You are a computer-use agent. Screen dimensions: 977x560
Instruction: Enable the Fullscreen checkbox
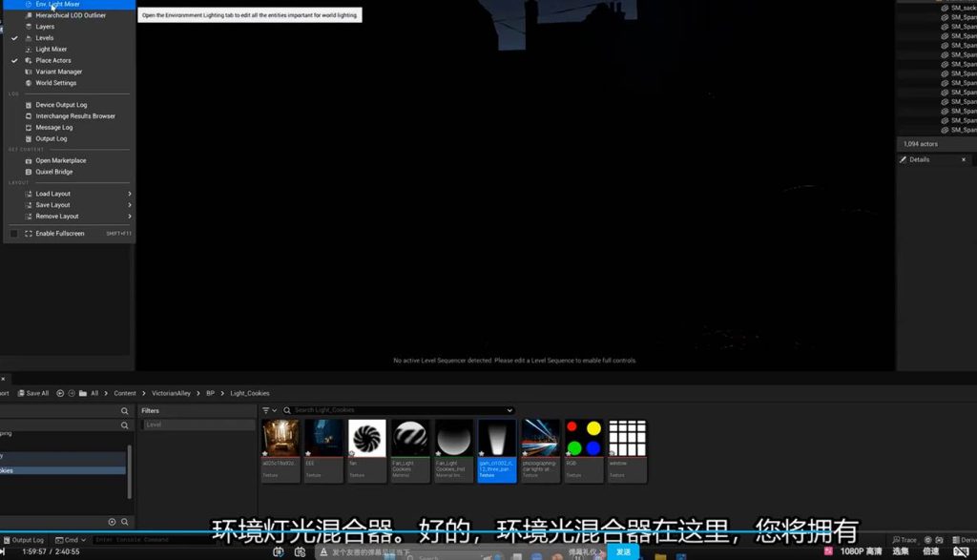pyautogui.click(x=14, y=234)
